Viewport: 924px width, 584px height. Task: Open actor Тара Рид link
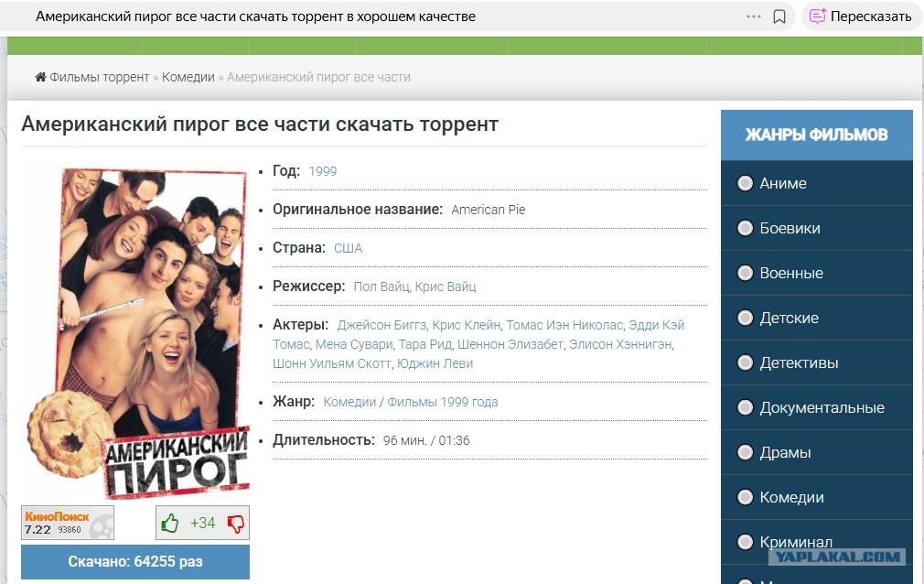point(424,344)
